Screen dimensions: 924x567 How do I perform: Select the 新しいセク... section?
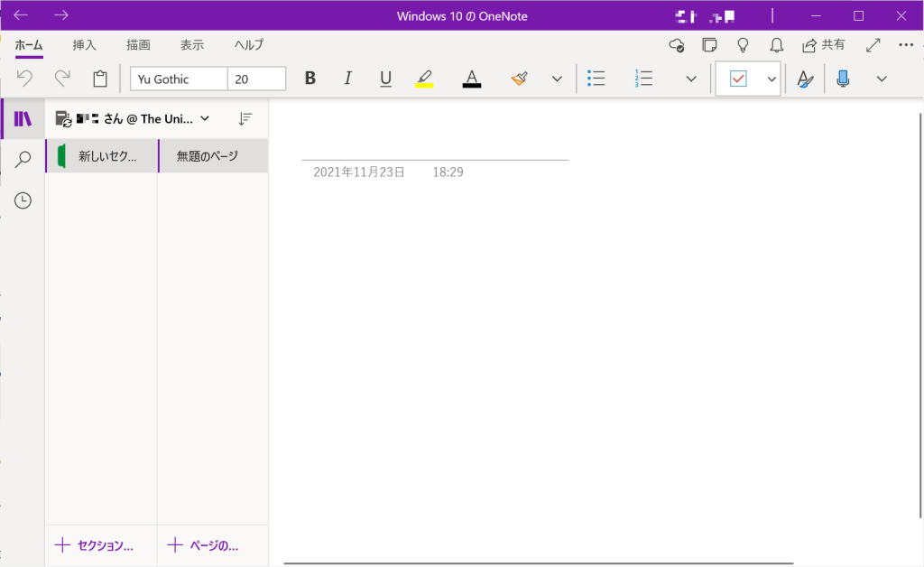pyautogui.click(x=101, y=156)
